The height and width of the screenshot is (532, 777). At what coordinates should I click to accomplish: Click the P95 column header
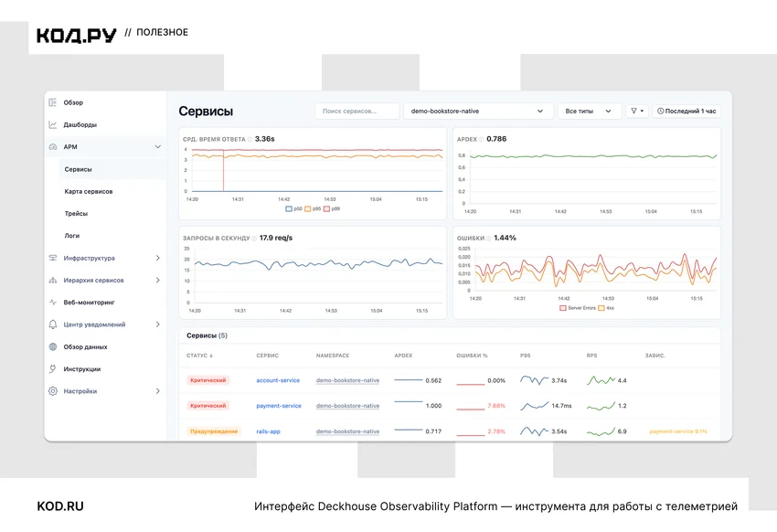[x=526, y=356]
